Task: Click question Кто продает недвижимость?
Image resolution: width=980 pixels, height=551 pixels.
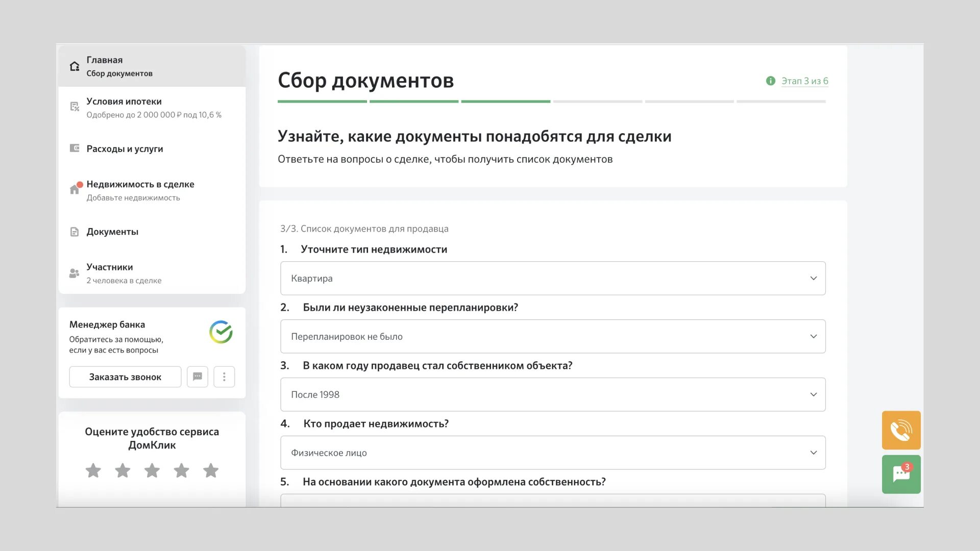Action: (x=376, y=424)
